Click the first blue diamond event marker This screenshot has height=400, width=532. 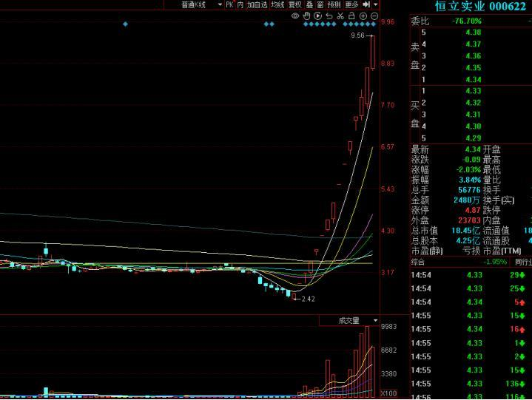[125, 24]
